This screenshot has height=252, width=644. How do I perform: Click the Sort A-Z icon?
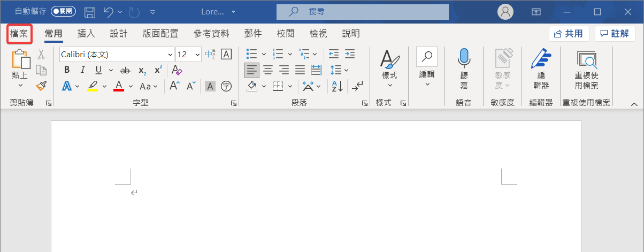pos(338,86)
